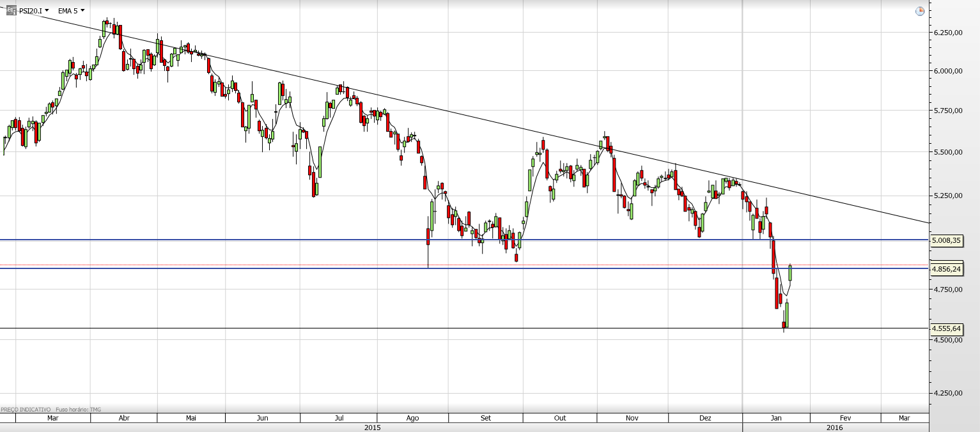The height and width of the screenshot is (432, 980).
Task: Click the Fuso horário: TMG text
Action: pyautogui.click(x=79, y=410)
